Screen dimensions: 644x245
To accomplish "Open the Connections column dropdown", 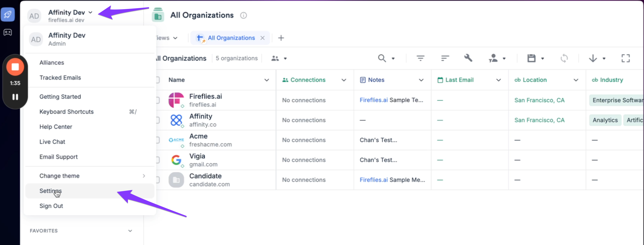I will (344, 80).
